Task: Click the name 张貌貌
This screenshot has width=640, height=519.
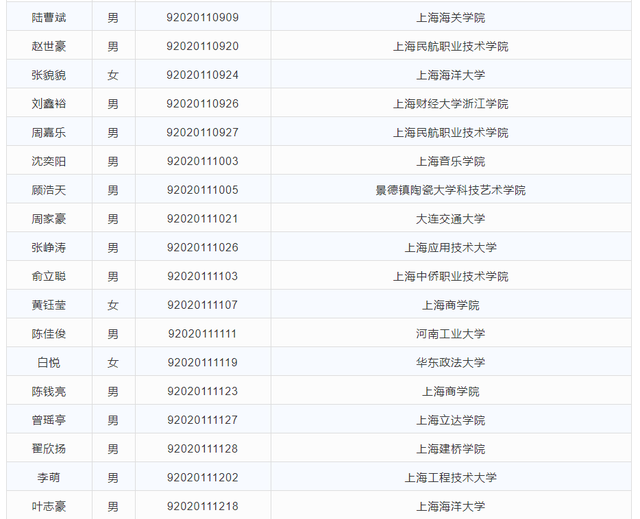Action: [49, 75]
